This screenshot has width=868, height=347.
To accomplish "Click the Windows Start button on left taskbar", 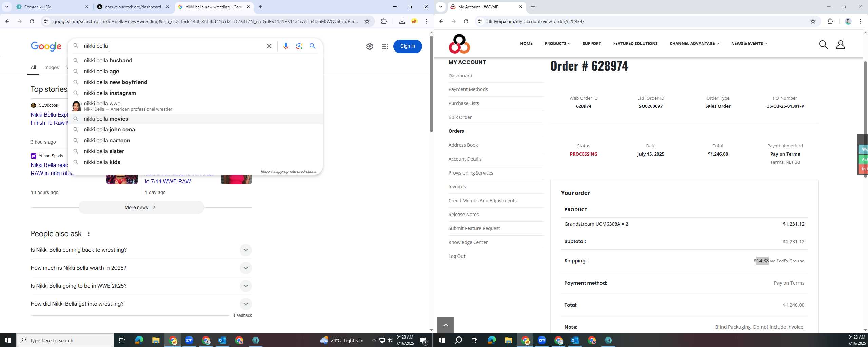I will point(8,340).
